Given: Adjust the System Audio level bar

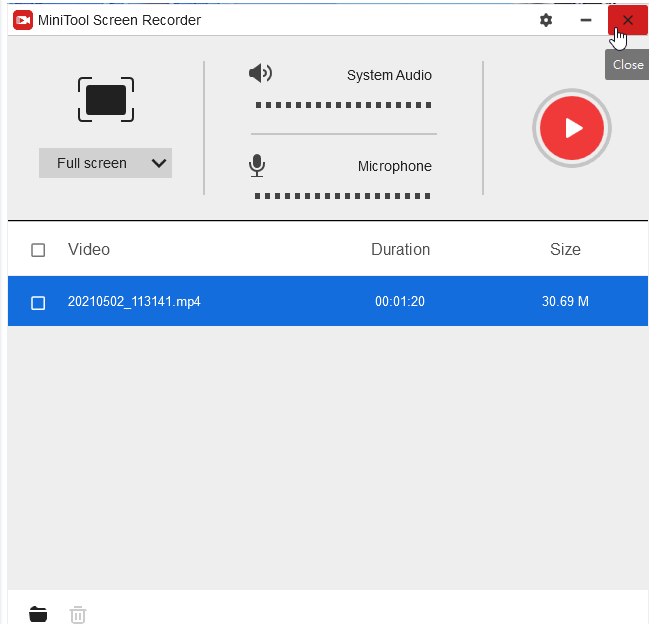Looking at the screenshot, I should [x=343, y=105].
